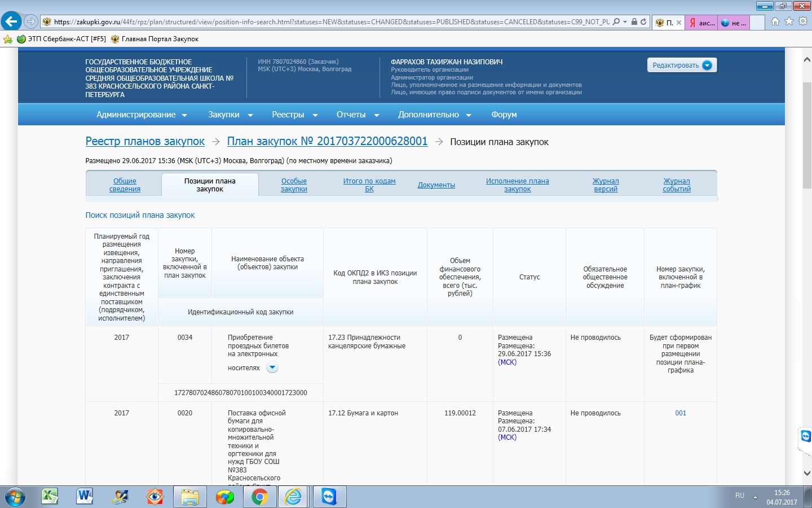
Task: Click the browser back arrow button
Action: [11, 22]
